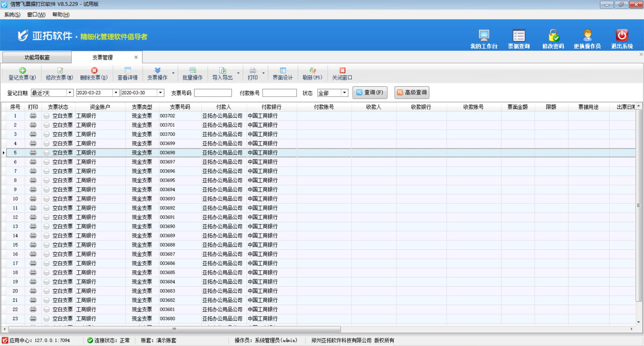Sort by 票面金额 column header
Viewport: 644px width, 346px height.
(x=518, y=107)
